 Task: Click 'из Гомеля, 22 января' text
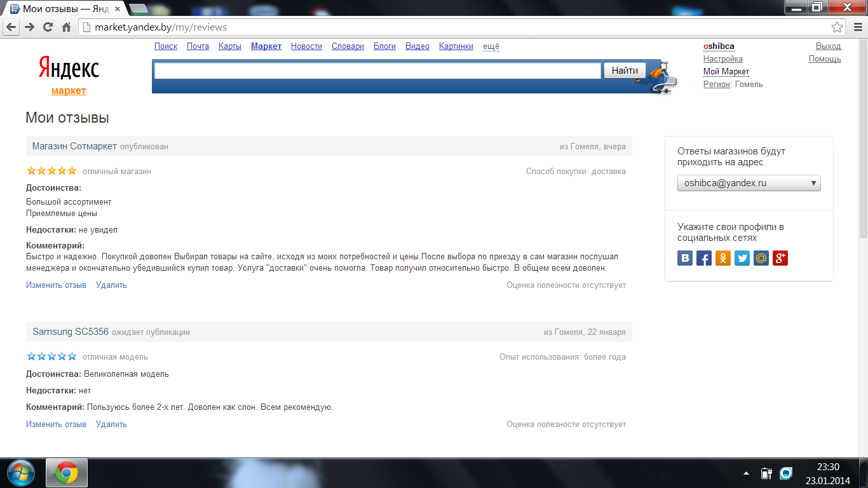(585, 332)
